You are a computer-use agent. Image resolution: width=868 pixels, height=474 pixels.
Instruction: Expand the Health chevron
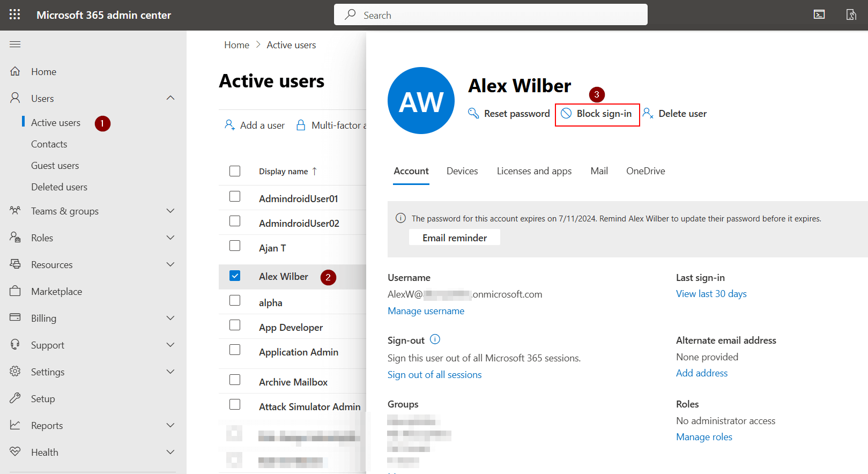(x=170, y=452)
